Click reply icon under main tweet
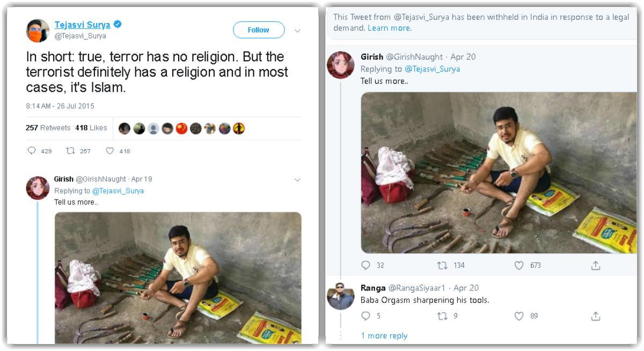 [32, 151]
